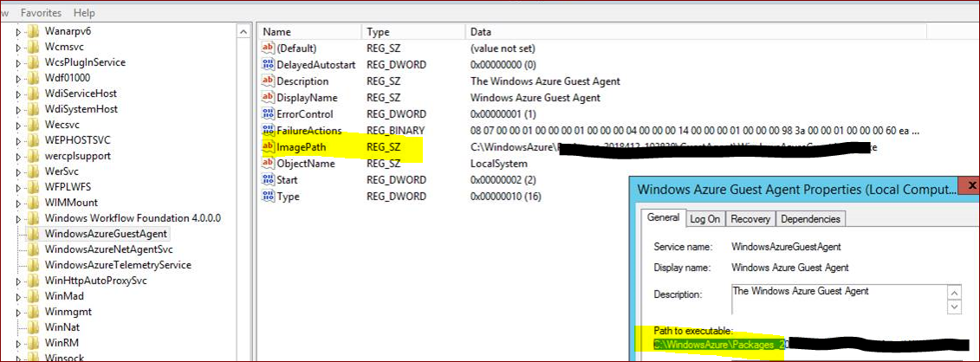Expand the WdiServiceHost key
The width and height of the screenshot is (980, 362).
pos(17,94)
